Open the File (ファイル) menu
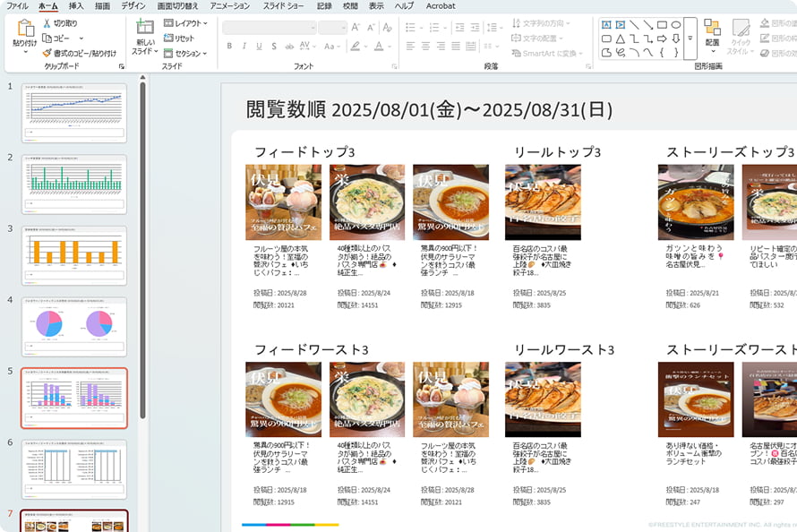This screenshot has width=797, height=532. click(x=17, y=5)
